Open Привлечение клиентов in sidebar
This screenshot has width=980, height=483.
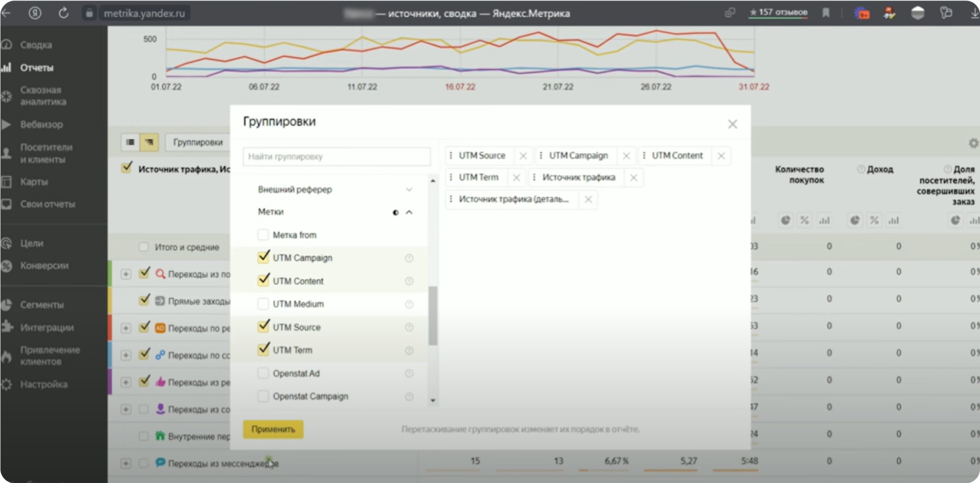[x=50, y=356]
